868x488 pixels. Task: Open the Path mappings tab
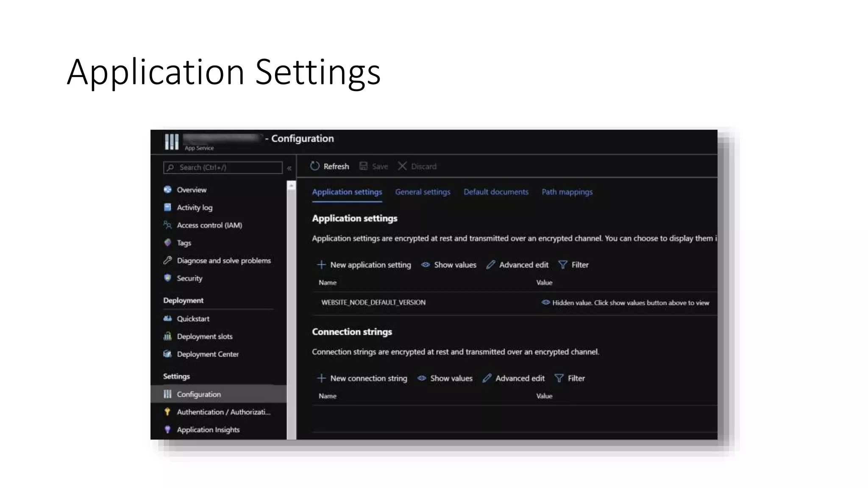[567, 192]
